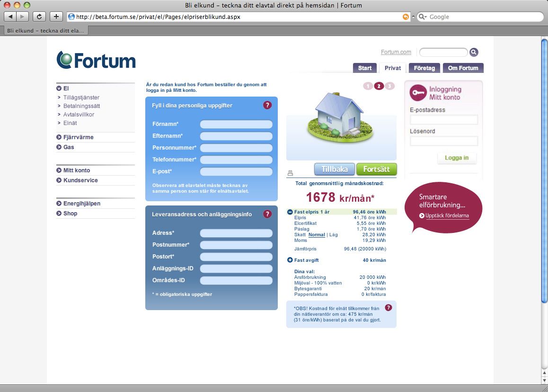Click into the Telefonnummer field
The width and height of the screenshot is (548, 392).
(236, 160)
